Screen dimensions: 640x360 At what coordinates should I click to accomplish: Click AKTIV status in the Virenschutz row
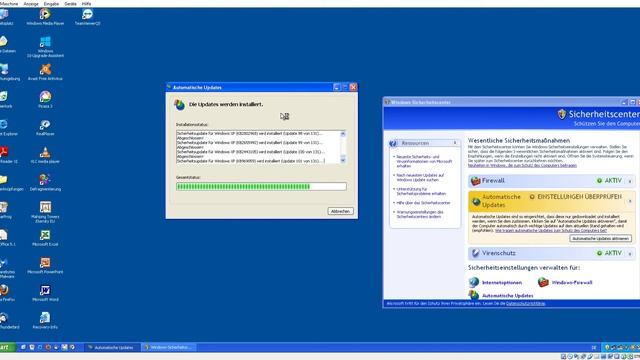coord(613,253)
